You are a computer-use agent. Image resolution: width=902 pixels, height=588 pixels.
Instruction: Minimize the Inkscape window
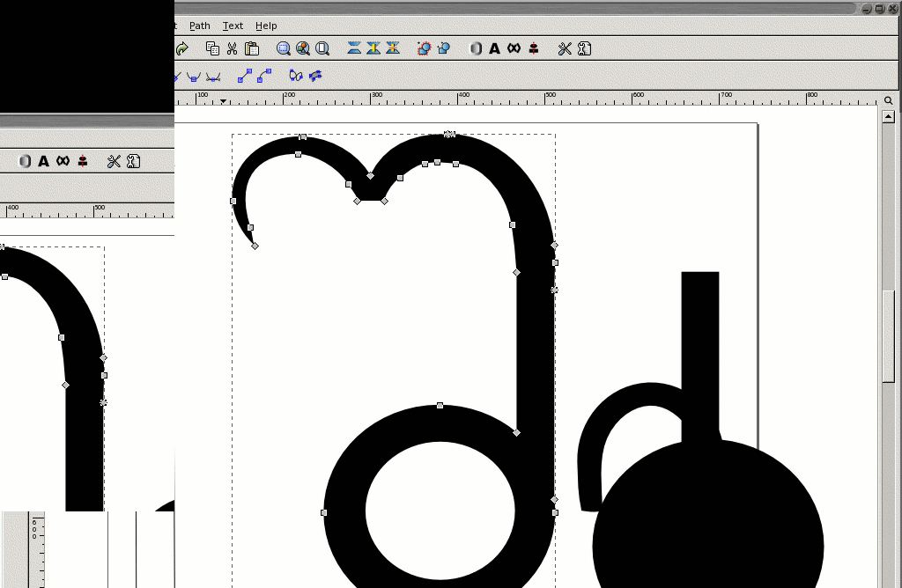coord(868,9)
